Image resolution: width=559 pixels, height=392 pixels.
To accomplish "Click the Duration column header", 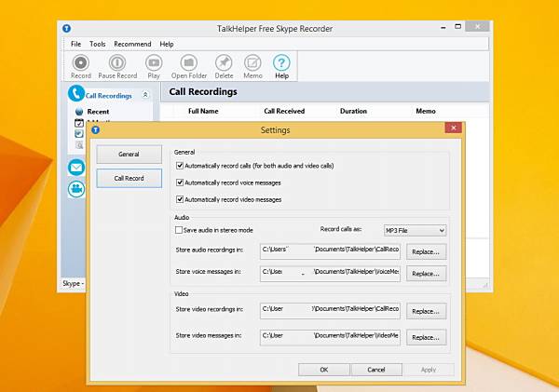I will pos(353,111).
